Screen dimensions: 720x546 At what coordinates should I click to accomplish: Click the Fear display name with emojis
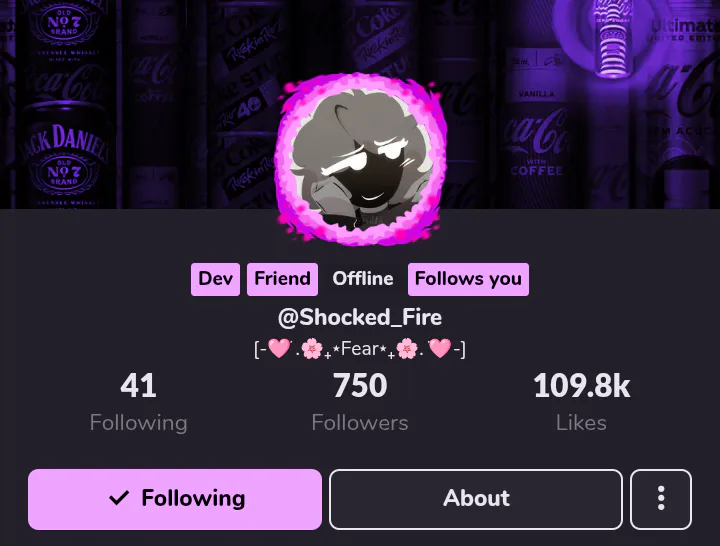click(360, 349)
